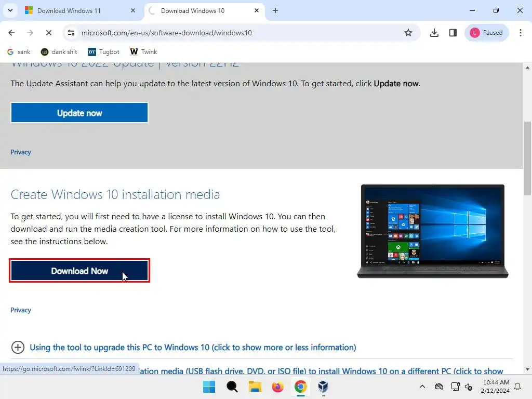Expand installation media on a different PC section
Image resolution: width=532 pixels, height=399 pixels.
[x=321, y=371]
